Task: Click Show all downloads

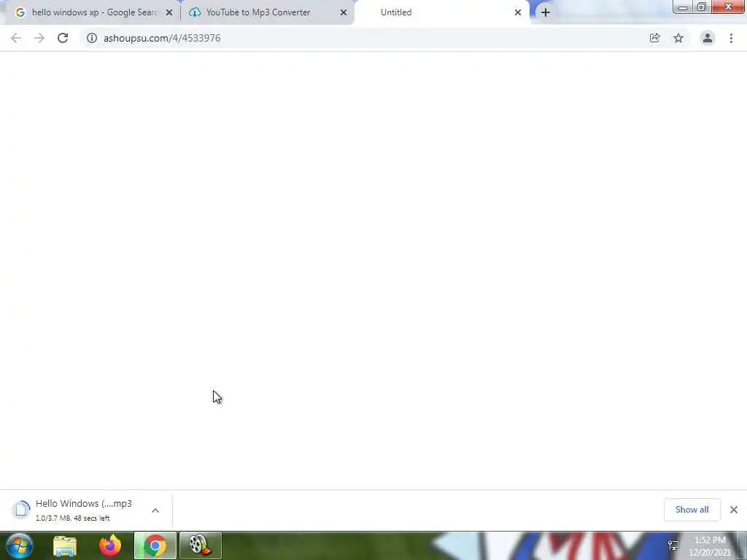Action: pyautogui.click(x=692, y=510)
